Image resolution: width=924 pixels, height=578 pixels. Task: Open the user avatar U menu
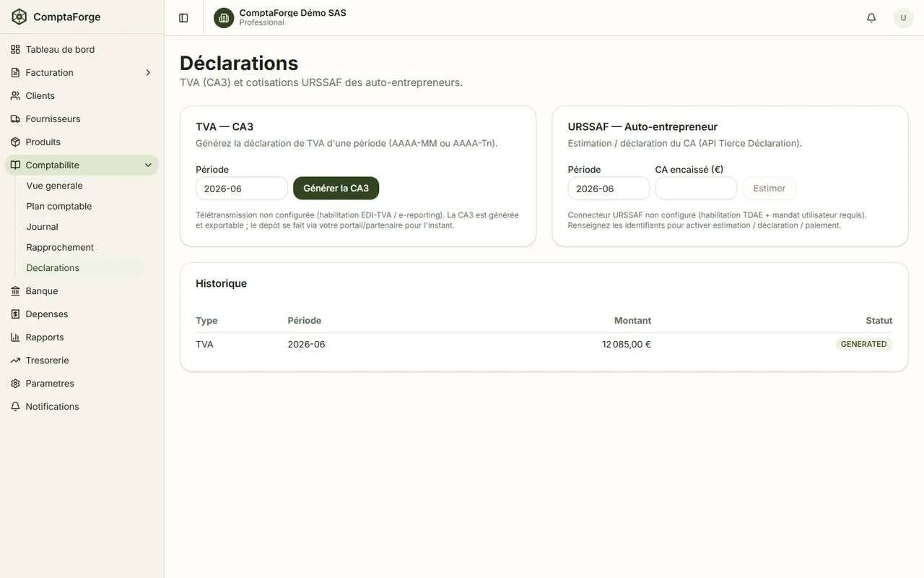tap(903, 18)
